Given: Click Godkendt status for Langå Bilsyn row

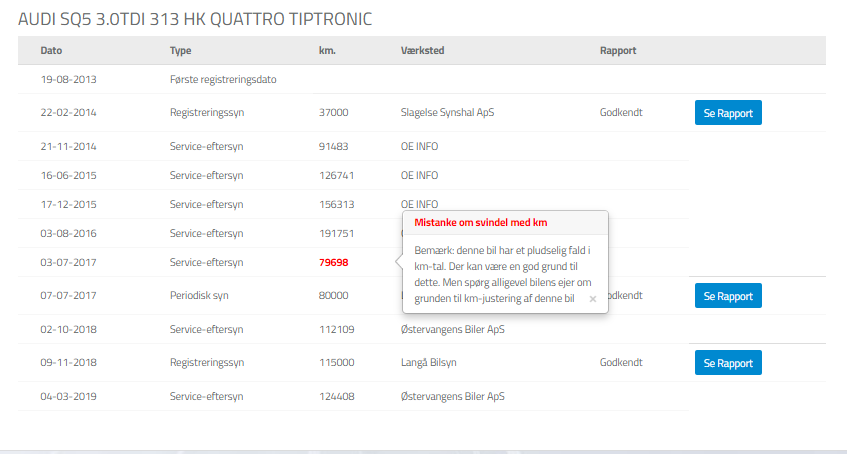Looking at the screenshot, I should click(x=621, y=362).
